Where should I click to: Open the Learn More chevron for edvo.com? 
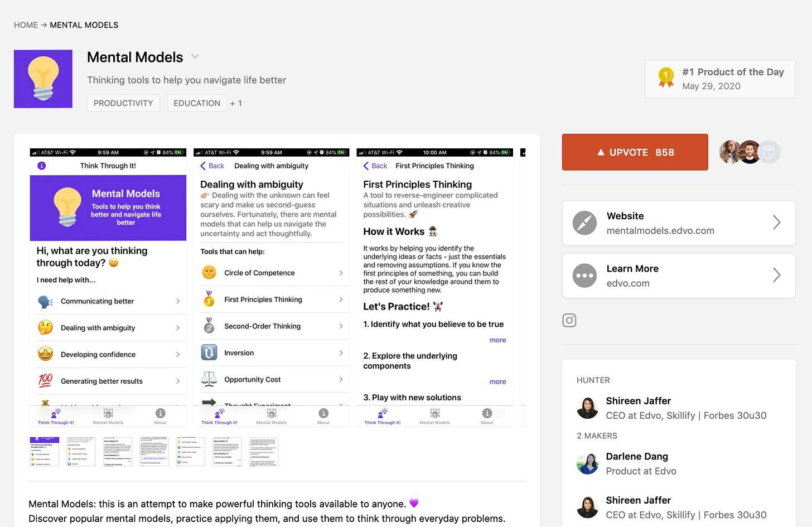click(x=776, y=275)
